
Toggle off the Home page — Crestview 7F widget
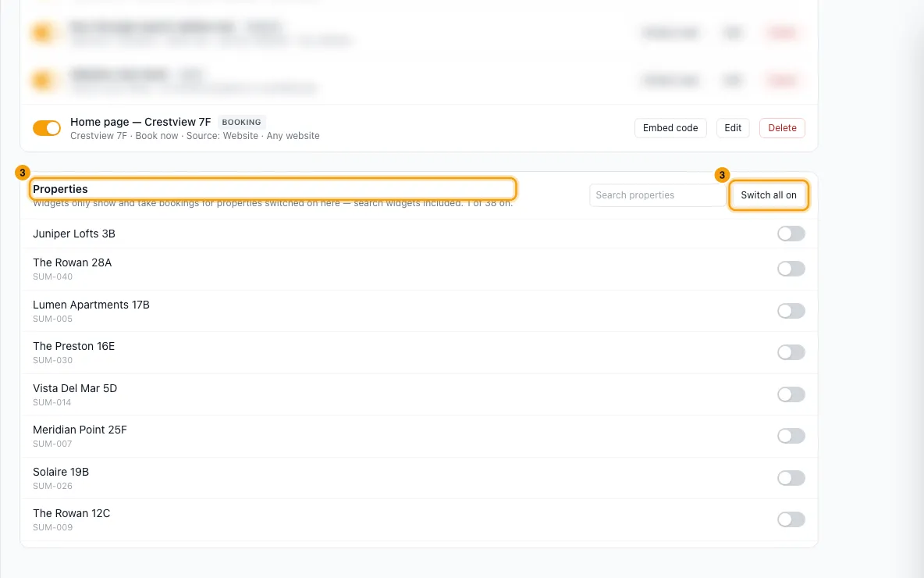coord(47,128)
